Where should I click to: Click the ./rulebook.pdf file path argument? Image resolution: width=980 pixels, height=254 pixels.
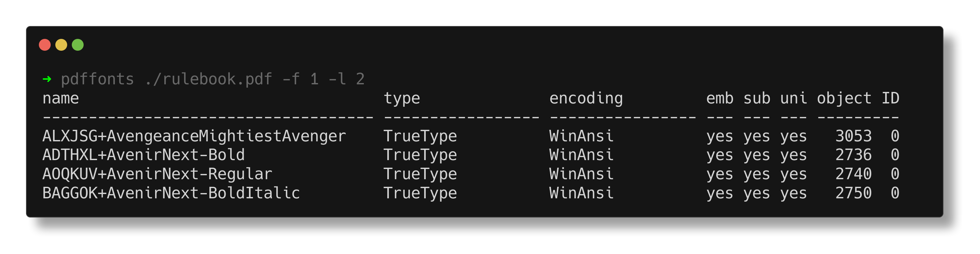click(x=209, y=79)
